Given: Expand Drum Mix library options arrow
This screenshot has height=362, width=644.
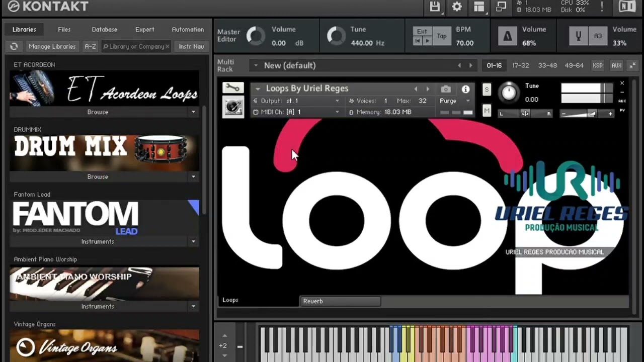Looking at the screenshot, I should coord(193,176).
